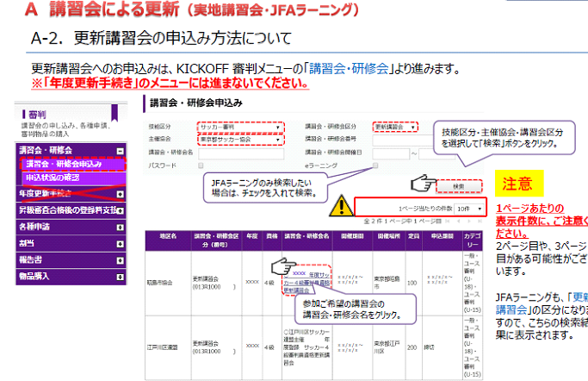Open the 4級 renewal course name link in 昭島市協会 row
588x381 pixels.
pos(305,280)
